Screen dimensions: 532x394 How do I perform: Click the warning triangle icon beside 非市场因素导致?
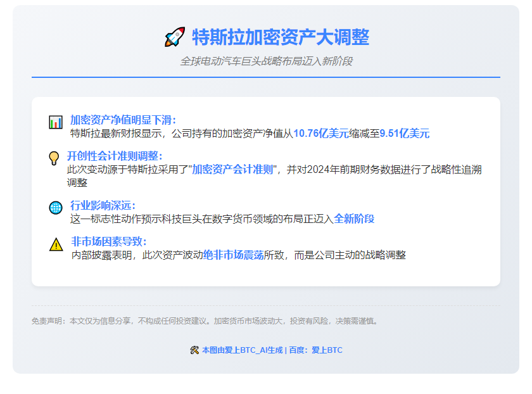tap(56, 245)
